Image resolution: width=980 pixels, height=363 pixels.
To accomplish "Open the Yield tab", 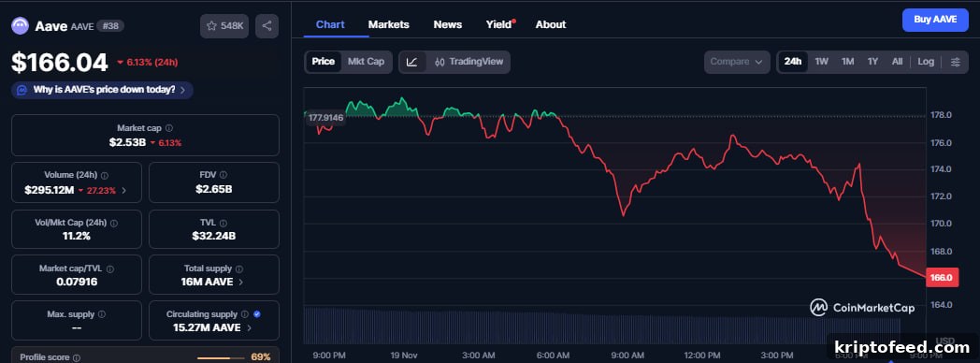I will [x=498, y=24].
